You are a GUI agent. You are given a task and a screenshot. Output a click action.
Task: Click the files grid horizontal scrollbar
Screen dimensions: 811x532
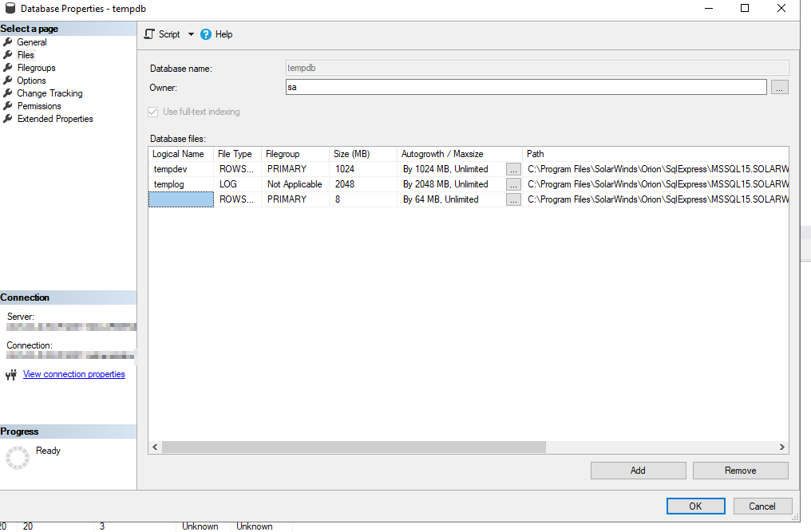[351, 447]
